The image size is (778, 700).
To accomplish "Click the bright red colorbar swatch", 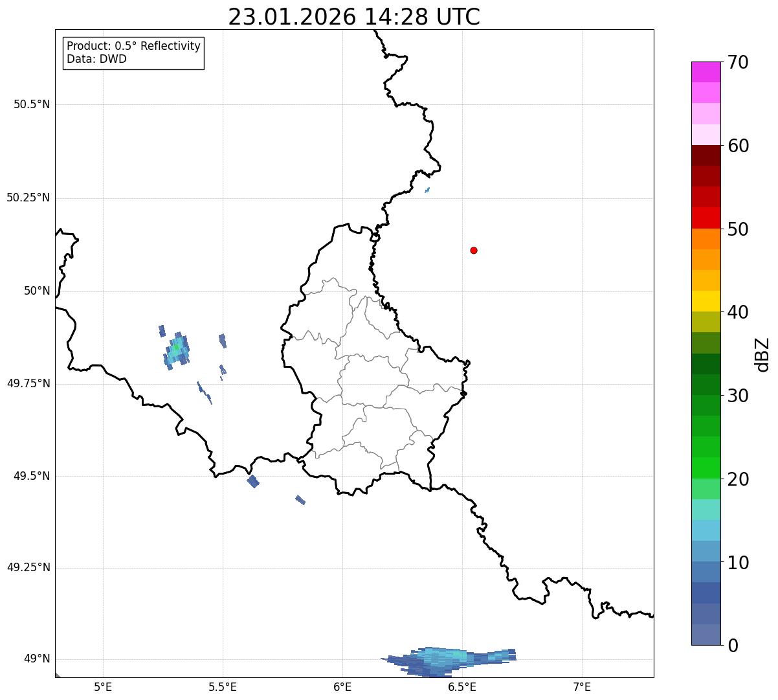I will click(x=706, y=218).
